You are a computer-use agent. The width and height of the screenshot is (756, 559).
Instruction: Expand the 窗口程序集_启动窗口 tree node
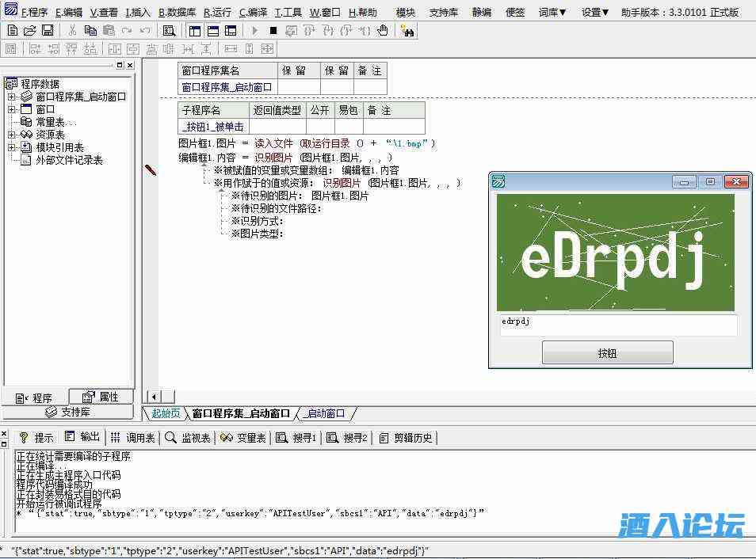click(12, 97)
